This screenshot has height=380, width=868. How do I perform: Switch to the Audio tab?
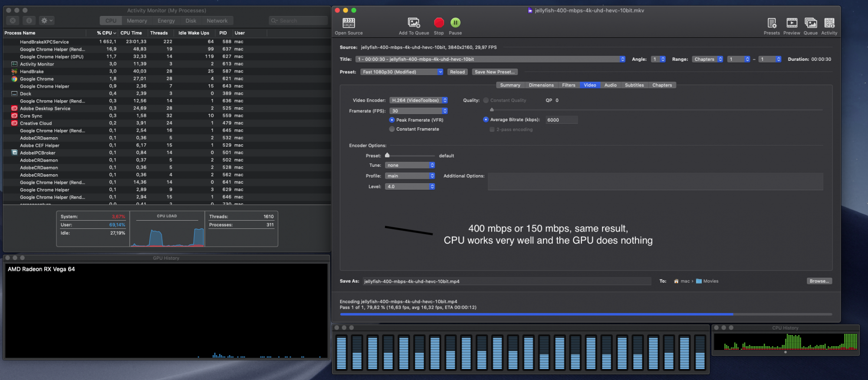(x=610, y=85)
